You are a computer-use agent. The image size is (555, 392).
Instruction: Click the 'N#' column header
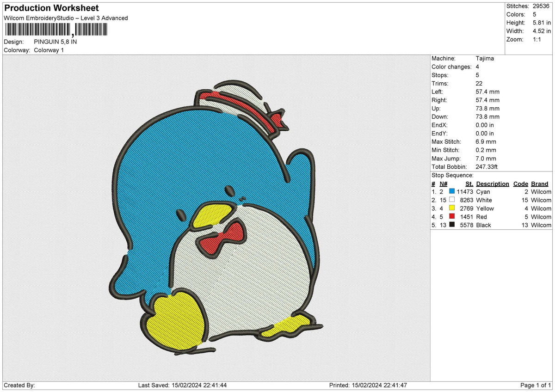443,184
